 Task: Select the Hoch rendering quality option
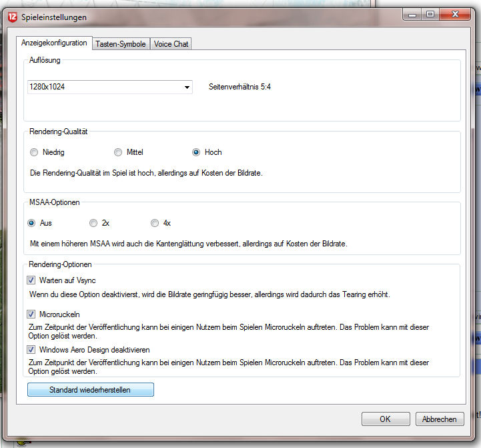click(x=196, y=152)
